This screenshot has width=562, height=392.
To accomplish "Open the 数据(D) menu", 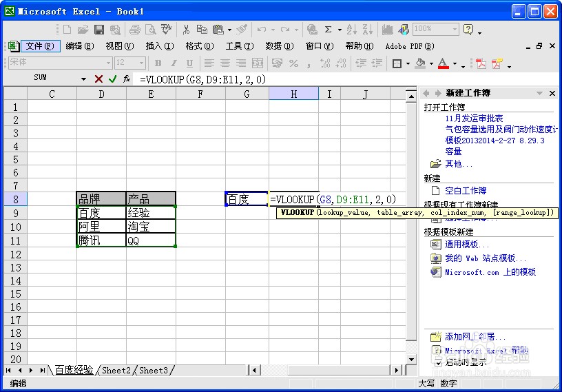I will 279,46.
